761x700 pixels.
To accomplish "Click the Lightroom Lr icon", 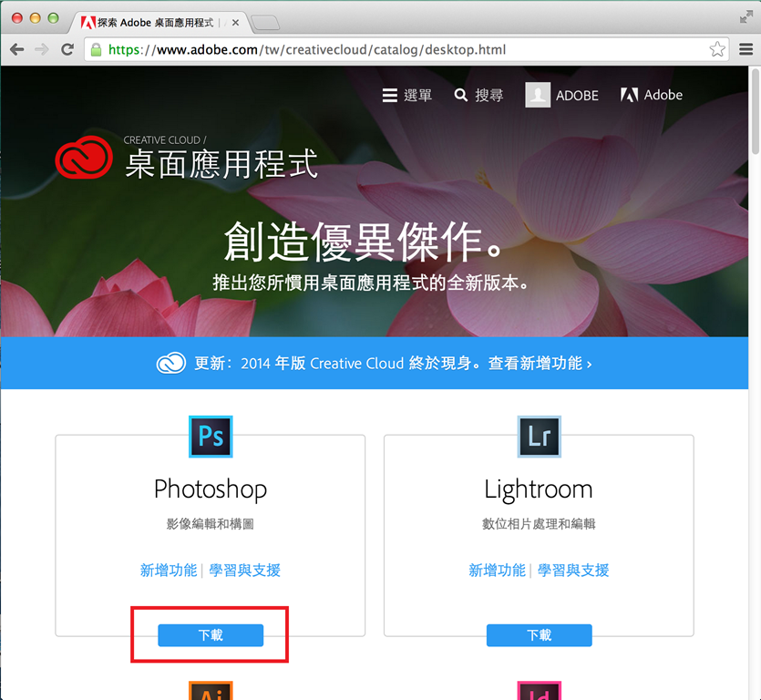I will (x=540, y=437).
